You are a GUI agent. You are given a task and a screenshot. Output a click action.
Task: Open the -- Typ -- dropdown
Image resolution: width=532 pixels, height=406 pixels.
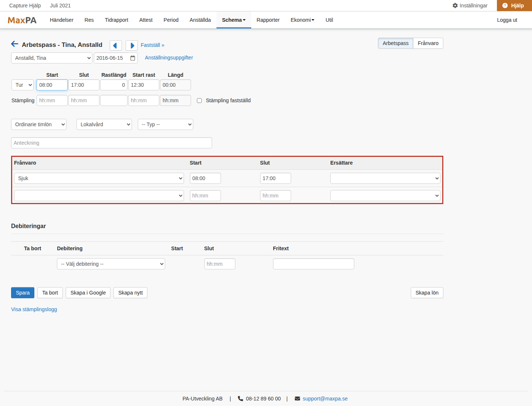pyautogui.click(x=166, y=124)
